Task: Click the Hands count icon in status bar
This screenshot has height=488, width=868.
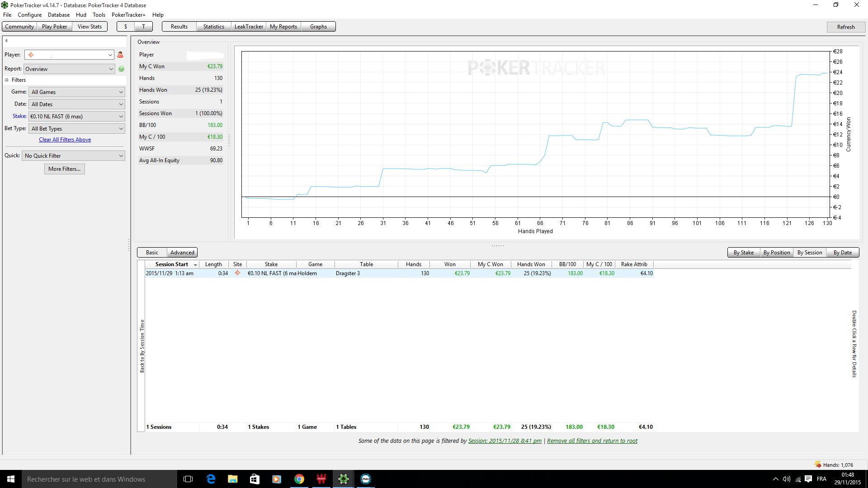Action: tap(818, 465)
